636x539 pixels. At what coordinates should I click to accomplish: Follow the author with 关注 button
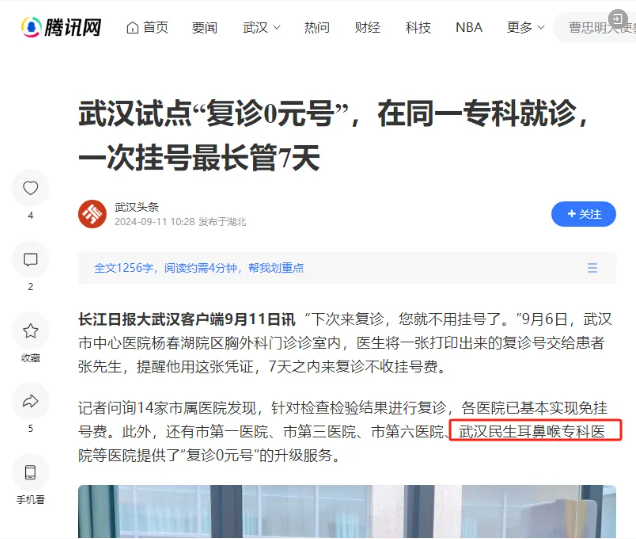pos(583,214)
